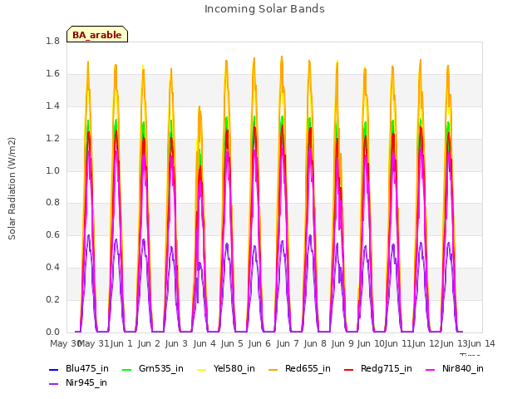Click the 0.4 y-axis tick label
Image resolution: width=532 pixels, height=399 pixels.
(52, 268)
